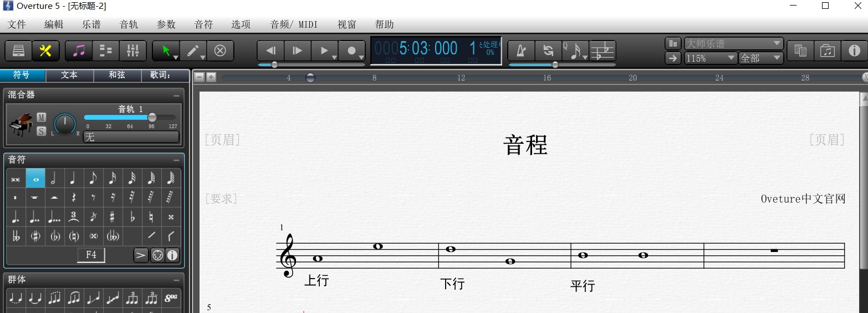
Task: Click the 音程 score title
Action: point(525,145)
